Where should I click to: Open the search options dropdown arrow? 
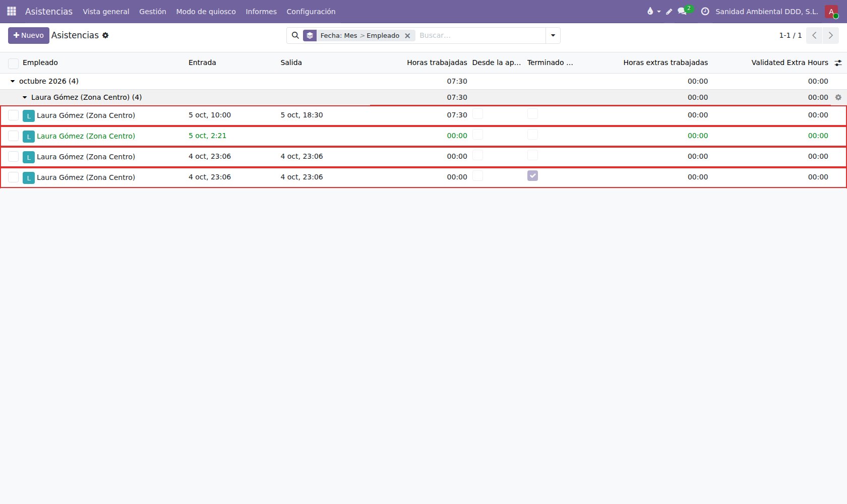click(x=553, y=35)
